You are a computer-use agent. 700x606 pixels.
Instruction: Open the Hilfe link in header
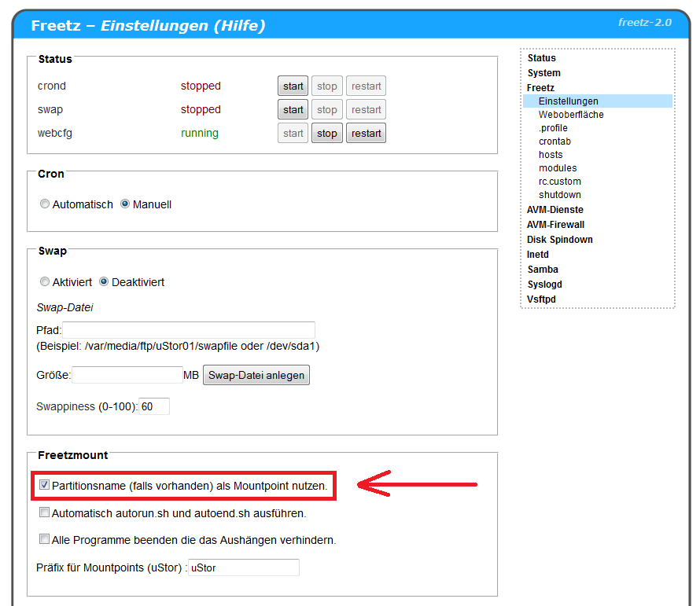click(x=237, y=26)
